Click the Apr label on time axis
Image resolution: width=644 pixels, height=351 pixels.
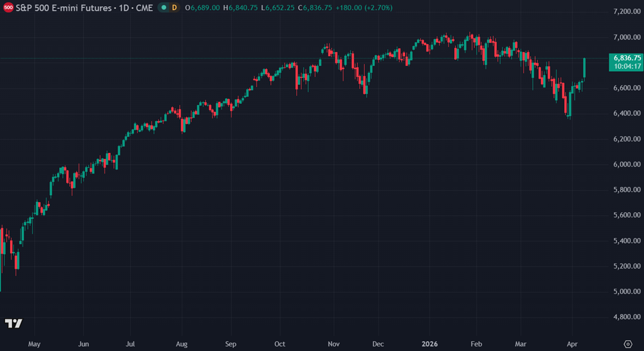573,344
